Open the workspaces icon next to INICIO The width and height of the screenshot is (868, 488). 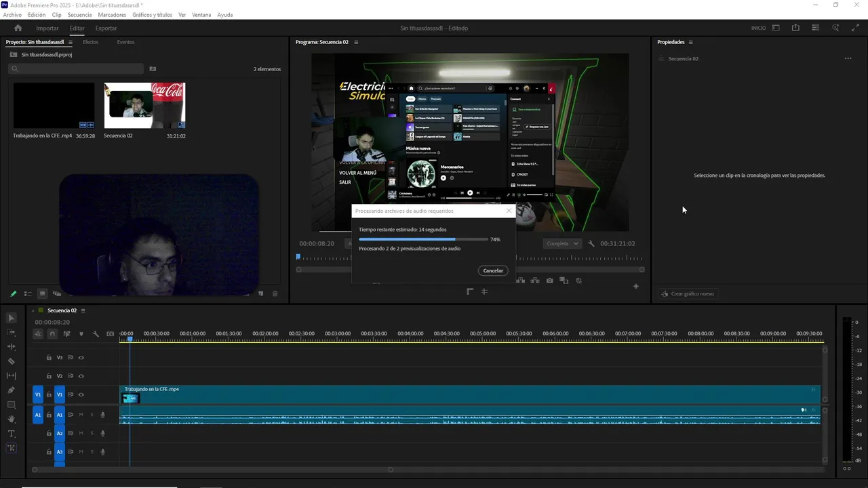(776, 28)
